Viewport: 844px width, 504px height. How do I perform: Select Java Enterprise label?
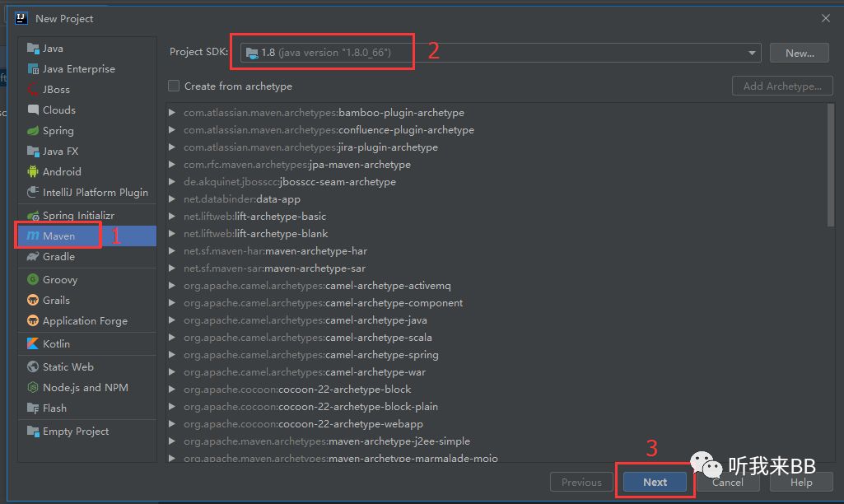78,69
